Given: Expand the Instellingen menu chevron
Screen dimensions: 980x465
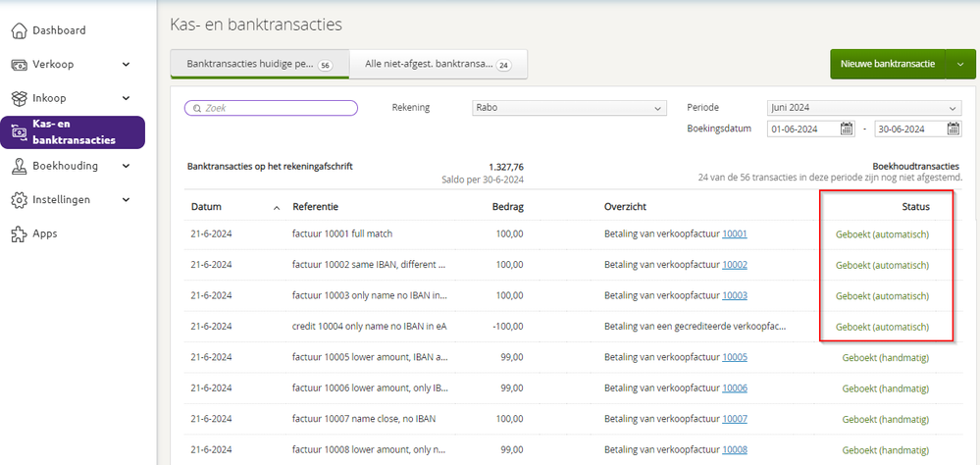Looking at the screenshot, I should point(126,200).
